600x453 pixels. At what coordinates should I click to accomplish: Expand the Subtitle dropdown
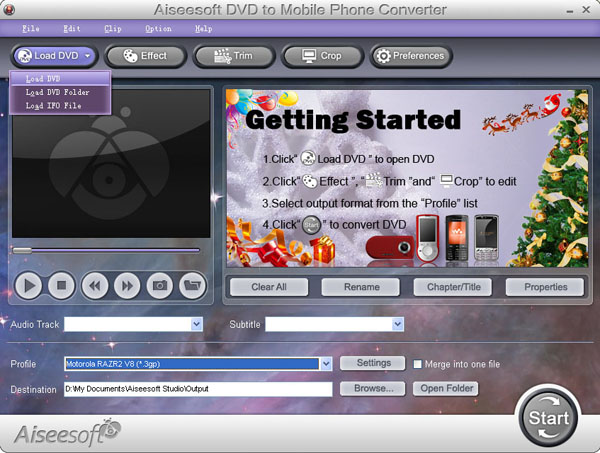[398, 324]
